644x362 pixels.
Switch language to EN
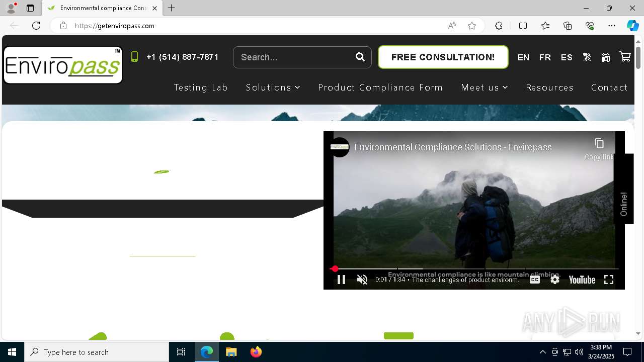(523, 57)
